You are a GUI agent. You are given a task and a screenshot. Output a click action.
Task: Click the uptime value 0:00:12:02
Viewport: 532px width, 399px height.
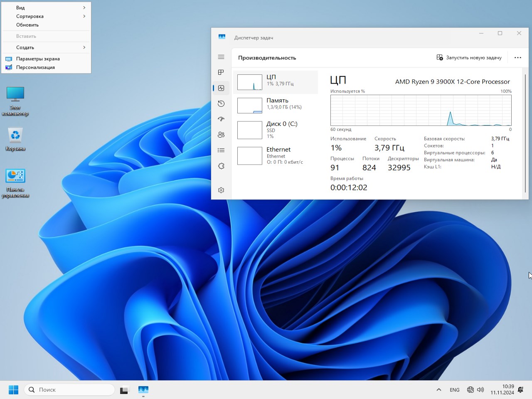(x=349, y=187)
